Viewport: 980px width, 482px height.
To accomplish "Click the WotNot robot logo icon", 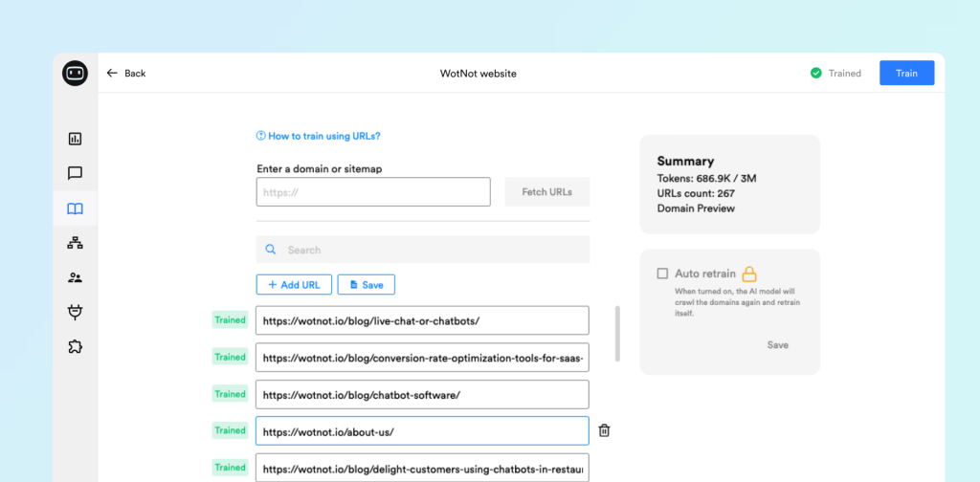I will (x=75, y=73).
